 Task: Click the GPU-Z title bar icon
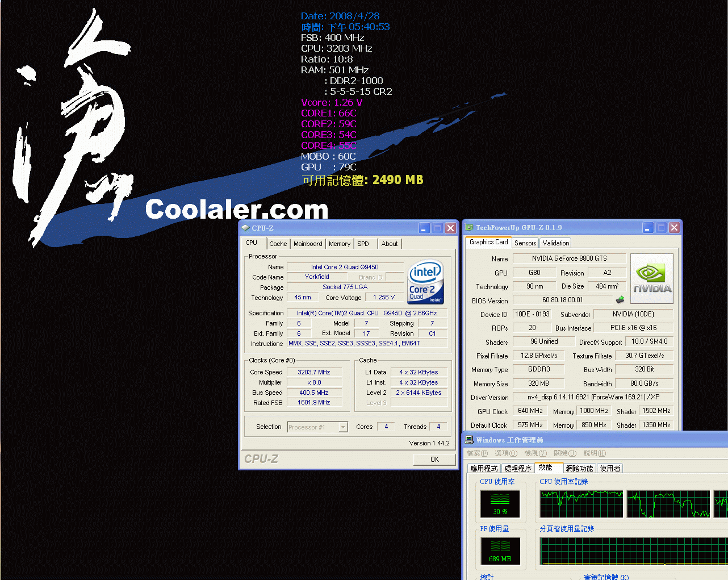(x=469, y=228)
